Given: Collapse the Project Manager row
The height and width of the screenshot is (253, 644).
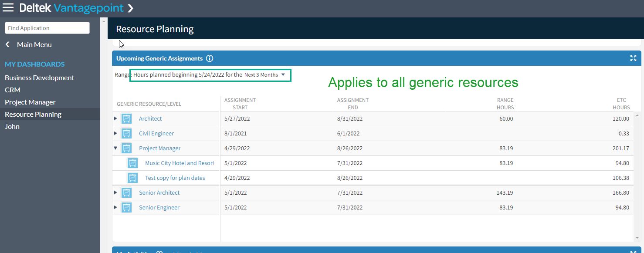Looking at the screenshot, I should coord(115,148).
